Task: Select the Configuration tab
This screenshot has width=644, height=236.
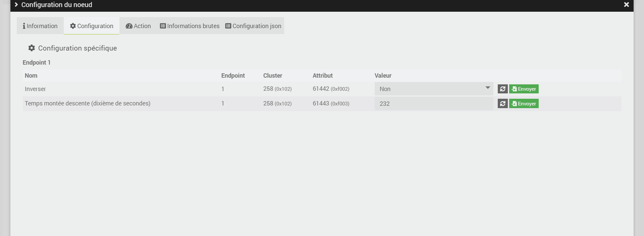Action: pos(92,26)
